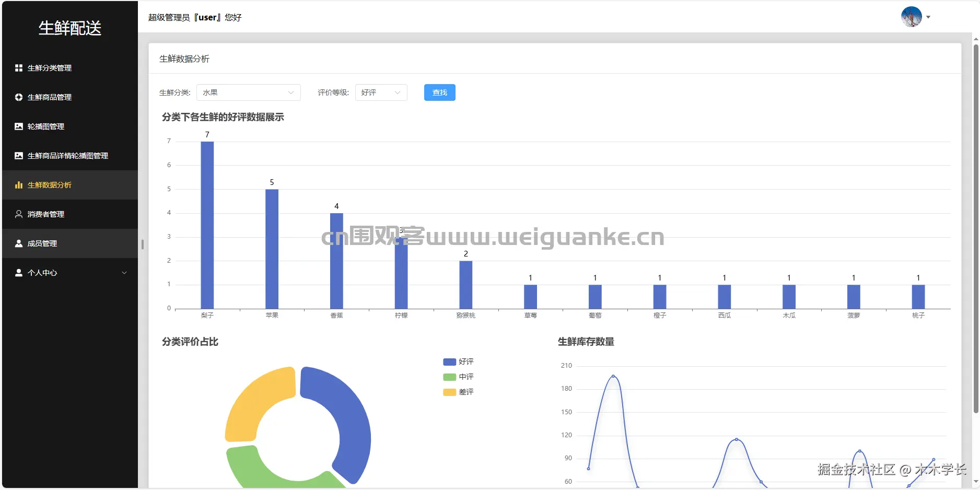This screenshot has width=980, height=490.
Task: Click the 桃子 bar in chart
Action: click(x=918, y=297)
